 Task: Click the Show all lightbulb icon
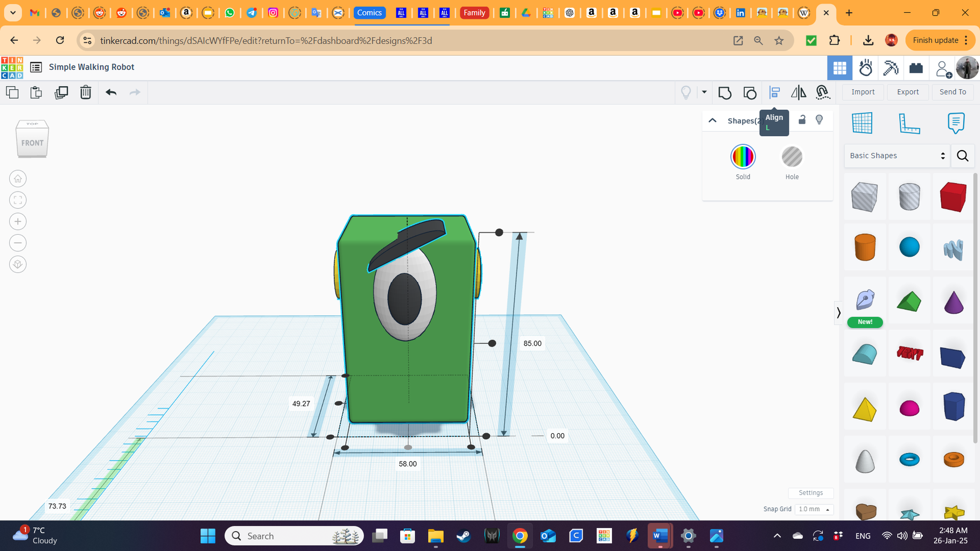(686, 92)
